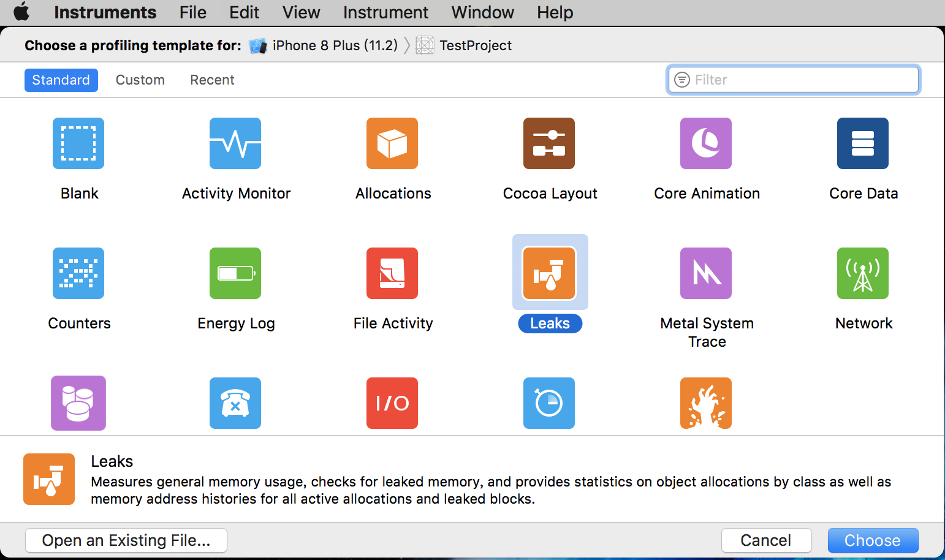Screen dimensions: 945x560
Task: Click the Cancel button
Action: [x=766, y=540]
